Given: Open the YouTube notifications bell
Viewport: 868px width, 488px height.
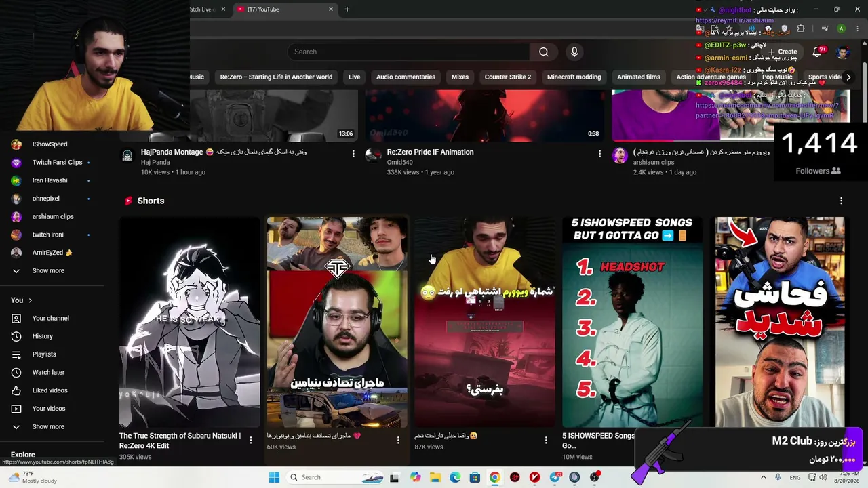Looking at the screenshot, I should (x=818, y=52).
